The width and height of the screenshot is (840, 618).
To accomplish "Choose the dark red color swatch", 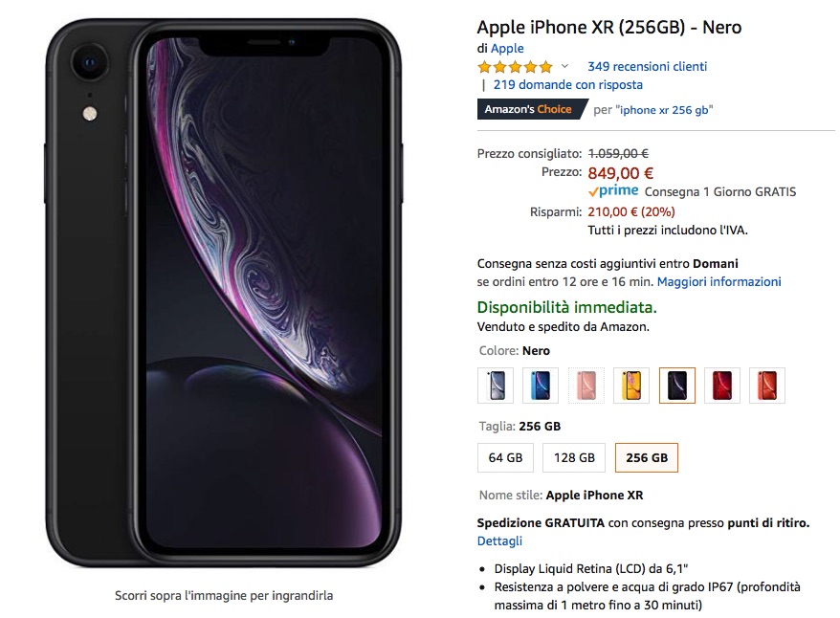I will tap(722, 385).
